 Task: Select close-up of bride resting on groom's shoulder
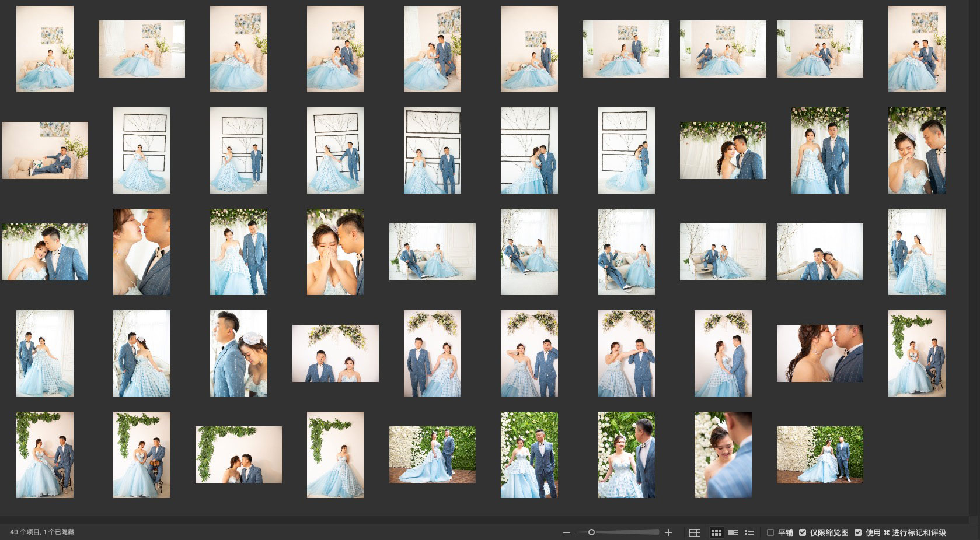point(239,353)
